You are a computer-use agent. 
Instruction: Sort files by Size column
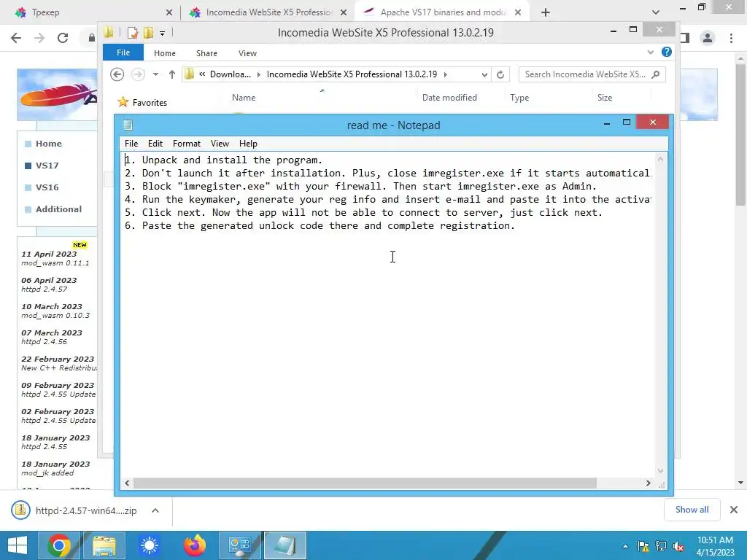pos(605,98)
